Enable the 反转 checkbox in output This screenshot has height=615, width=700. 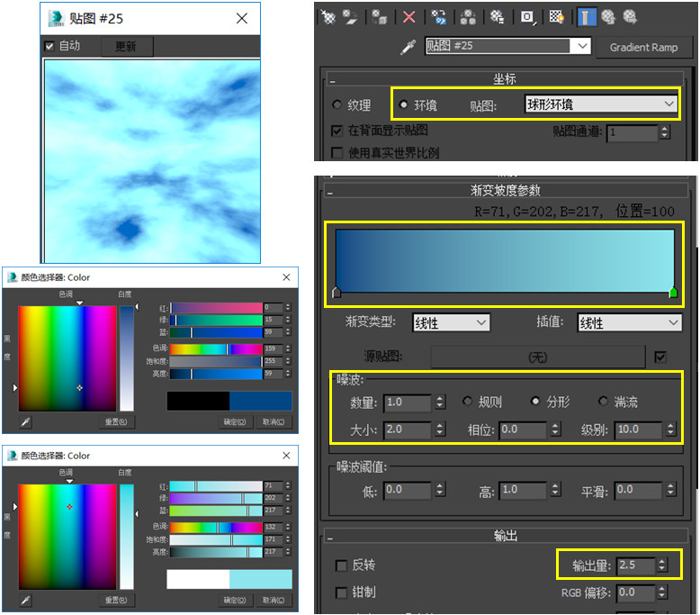click(342, 565)
